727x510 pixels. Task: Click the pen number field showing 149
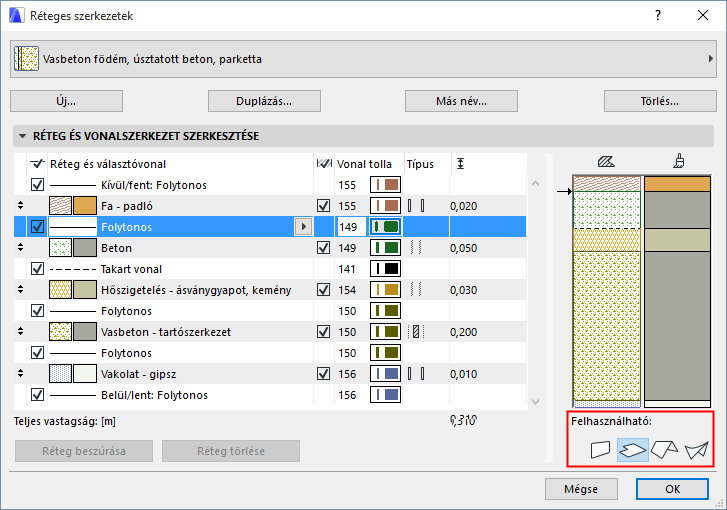click(x=351, y=227)
